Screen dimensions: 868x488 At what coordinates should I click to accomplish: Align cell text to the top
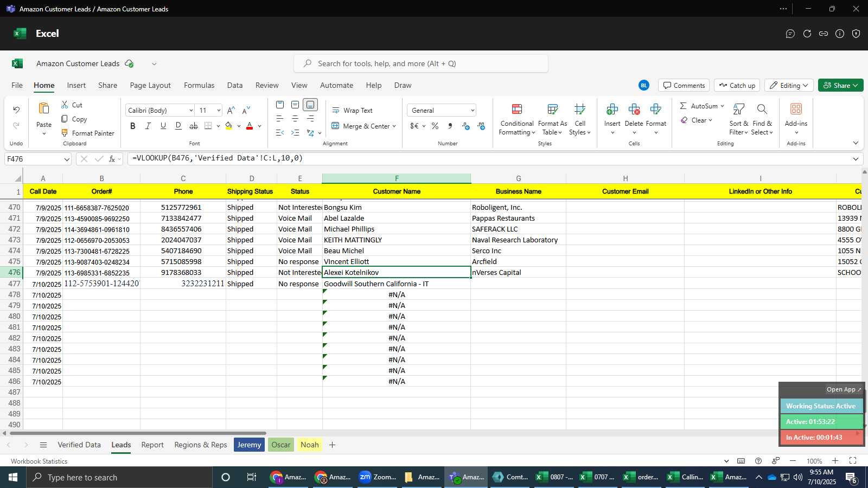tap(280, 105)
